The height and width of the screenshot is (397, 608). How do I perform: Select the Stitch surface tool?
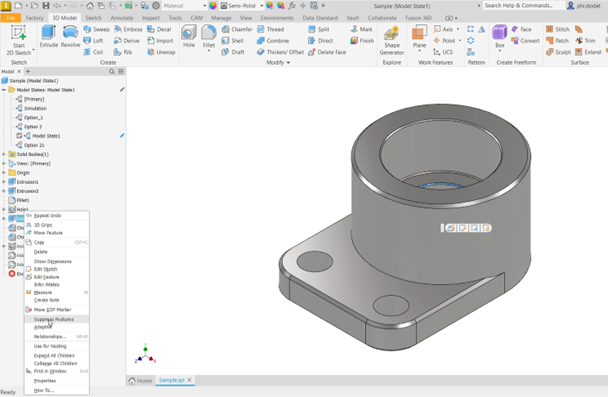pos(558,29)
